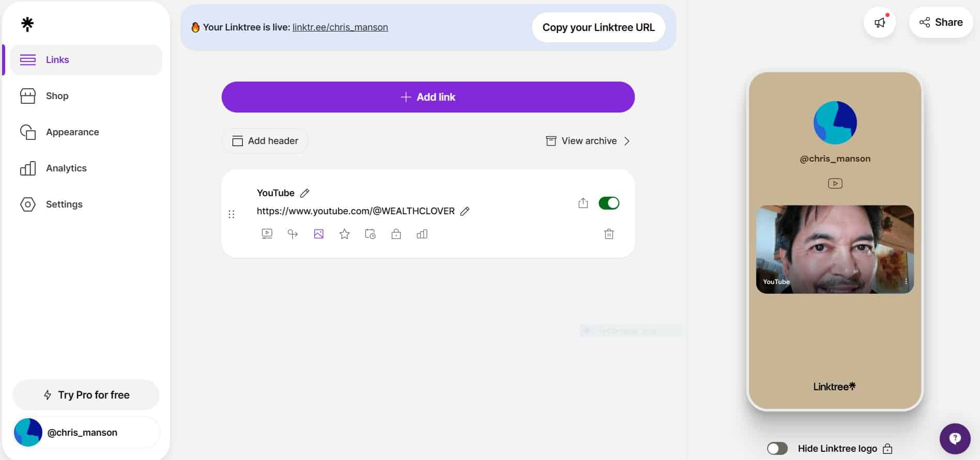
Task: Open the lock link icon
Action: (x=396, y=234)
